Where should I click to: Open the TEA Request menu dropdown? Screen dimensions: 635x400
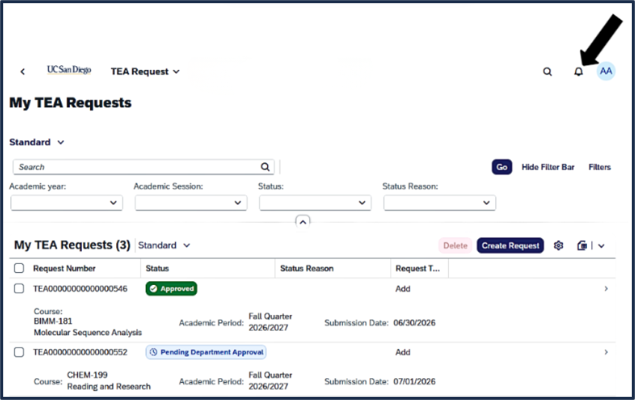[x=145, y=72]
